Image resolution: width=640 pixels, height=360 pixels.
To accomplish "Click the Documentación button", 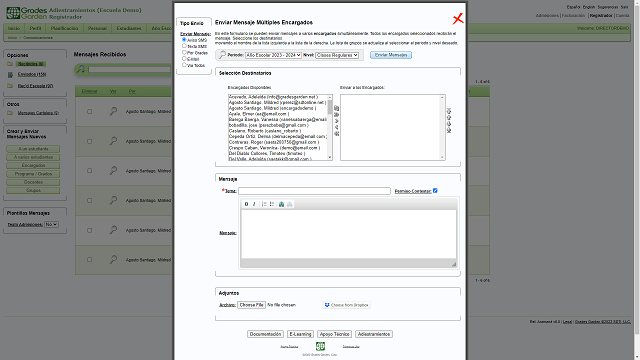I will (265, 334).
